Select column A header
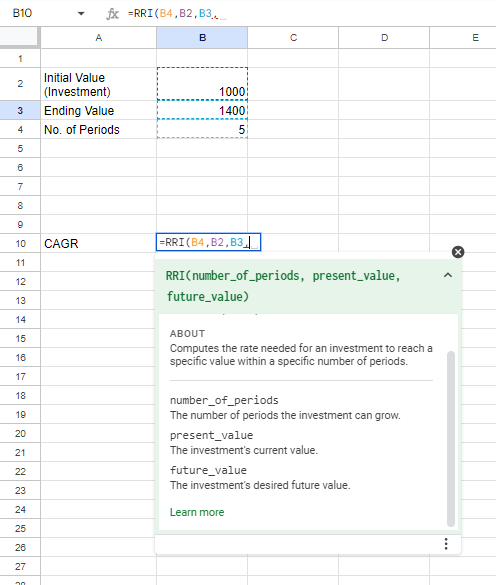This screenshot has height=585, width=496. [99, 38]
